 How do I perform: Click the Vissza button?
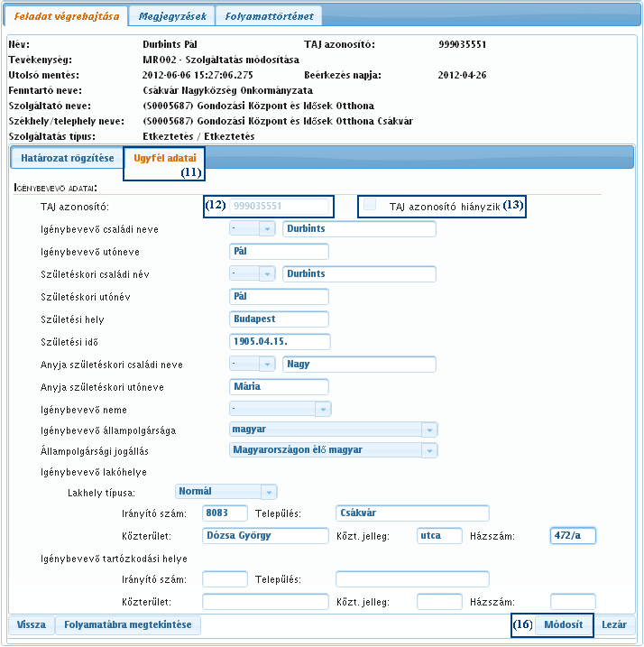[32, 624]
